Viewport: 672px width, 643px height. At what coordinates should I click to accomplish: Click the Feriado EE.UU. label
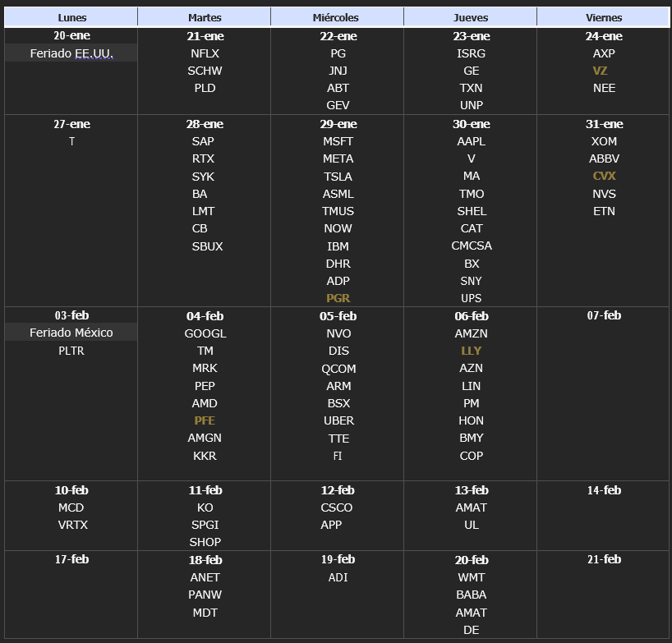[x=71, y=53]
